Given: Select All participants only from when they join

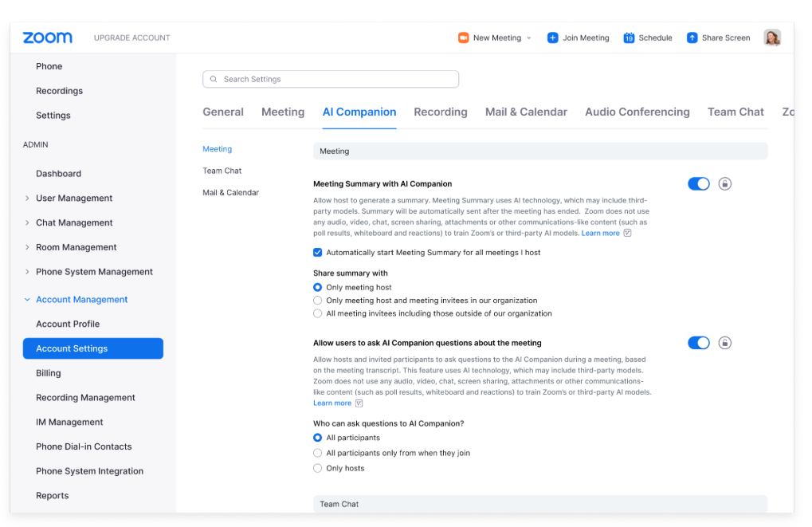Looking at the screenshot, I should coord(317,453).
